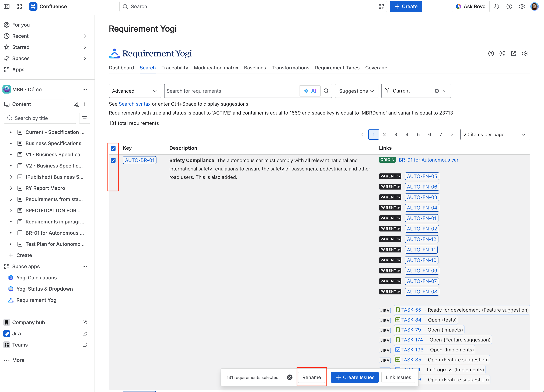Click the magnifier button to run requirement search

[x=326, y=91]
